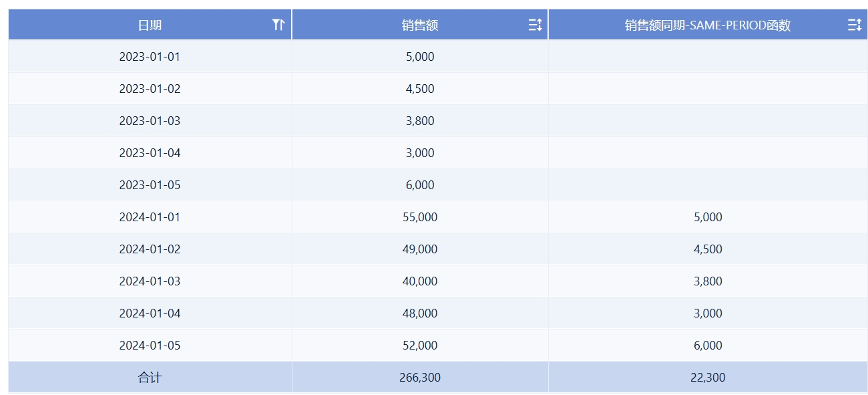The height and width of the screenshot is (395, 868).
Task: Select the 40,000 sales cell
Action: tap(420, 281)
